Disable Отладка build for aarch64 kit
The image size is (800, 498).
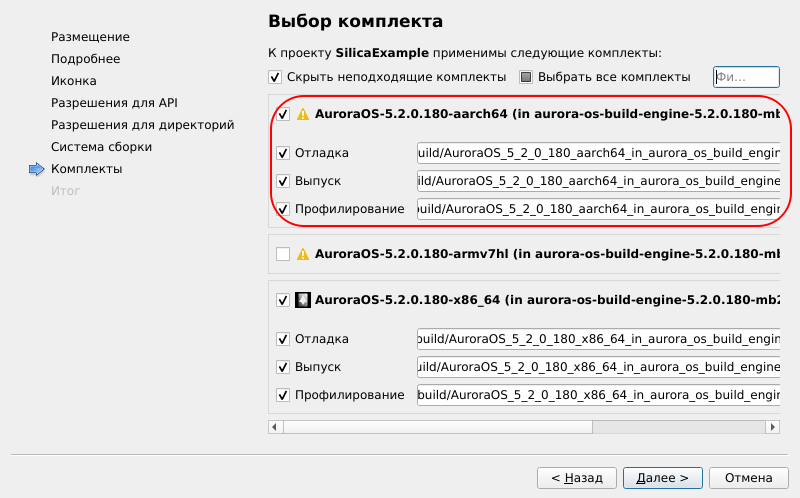[284, 153]
